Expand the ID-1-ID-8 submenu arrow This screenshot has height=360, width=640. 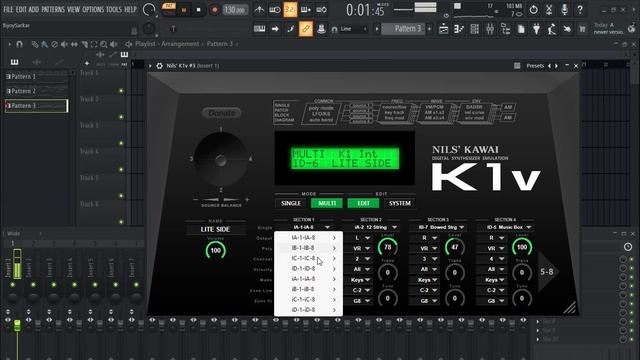coord(334,269)
